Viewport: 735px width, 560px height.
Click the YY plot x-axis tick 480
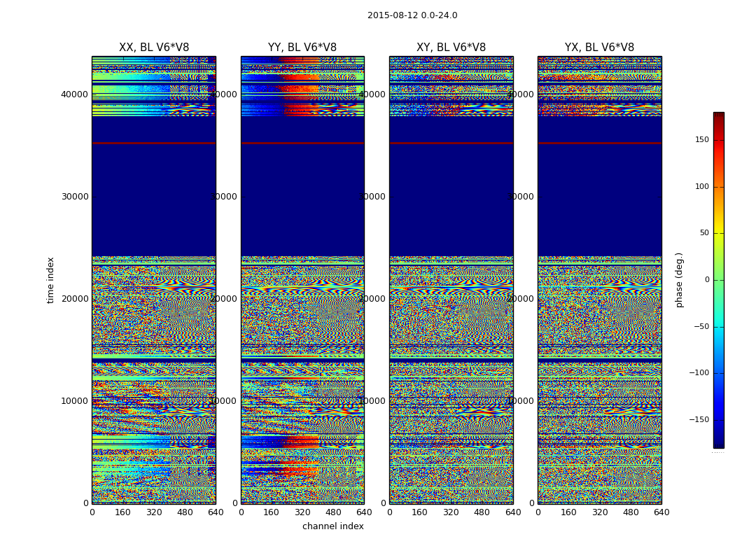coord(333,512)
